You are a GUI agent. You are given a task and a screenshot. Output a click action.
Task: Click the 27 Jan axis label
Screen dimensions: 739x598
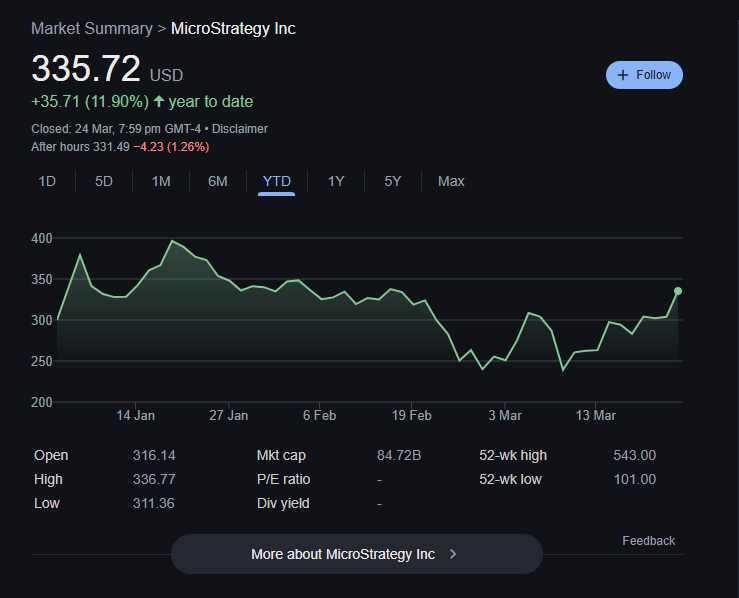(x=229, y=415)
